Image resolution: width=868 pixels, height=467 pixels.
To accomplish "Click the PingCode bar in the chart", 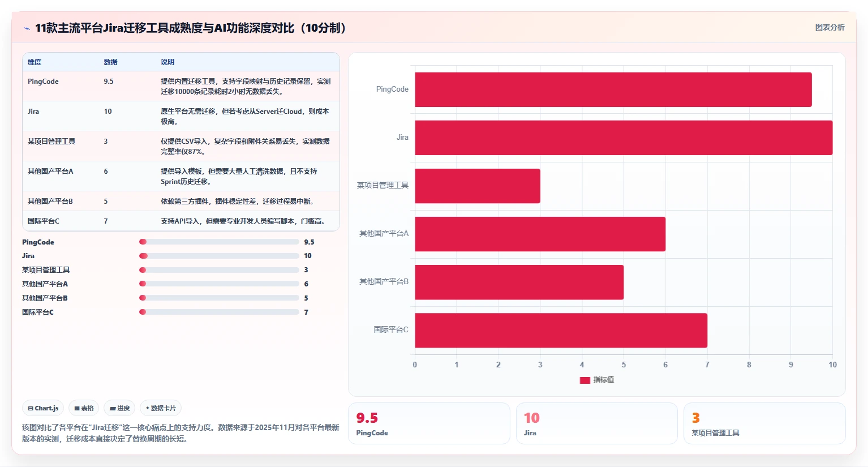I will 613,89.
